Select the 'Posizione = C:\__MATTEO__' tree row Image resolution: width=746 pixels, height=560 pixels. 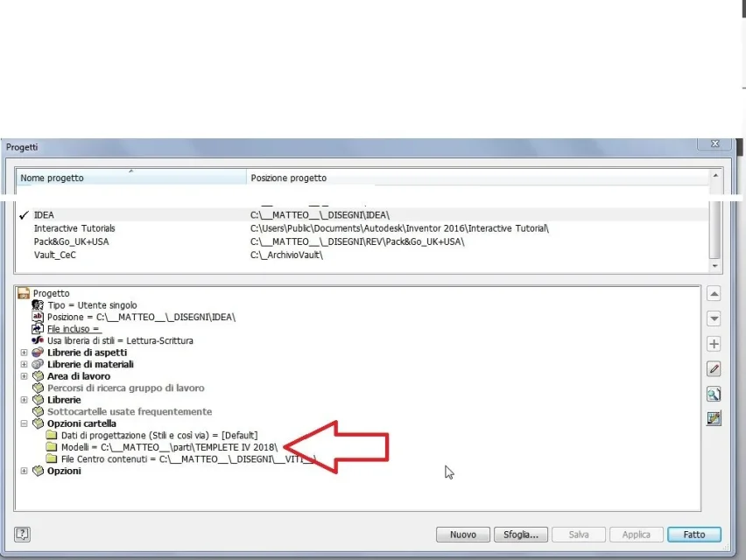[x=141, y=317]
